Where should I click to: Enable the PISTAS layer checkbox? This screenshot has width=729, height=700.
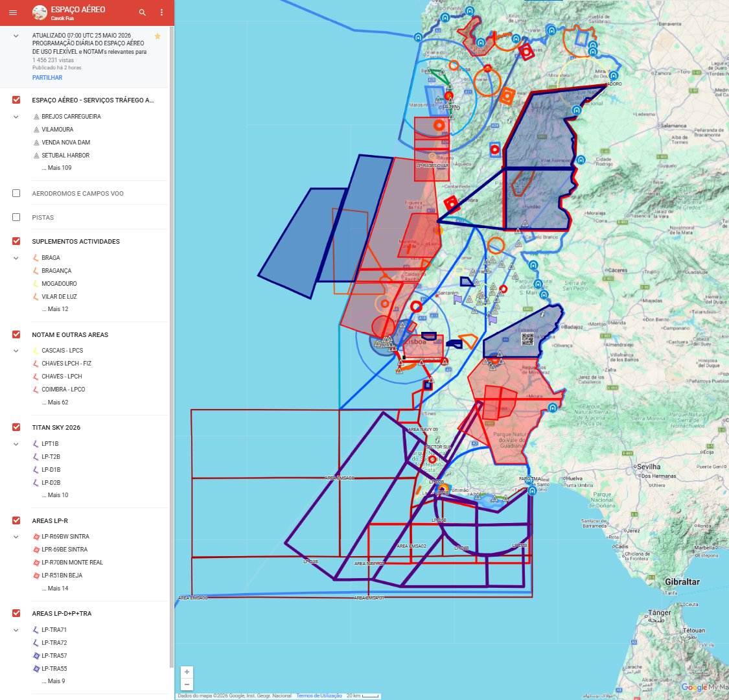click(x=16, y=217)
